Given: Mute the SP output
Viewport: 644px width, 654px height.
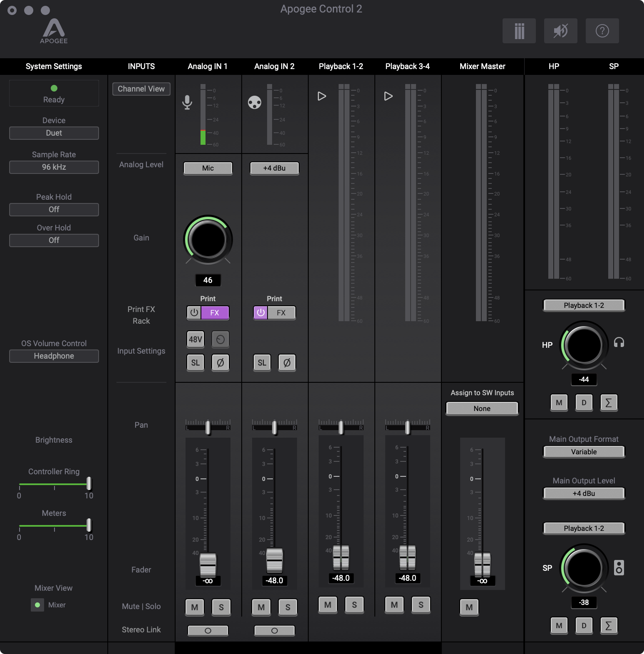Looking at the screenshot, I should [x=559, y=625].
